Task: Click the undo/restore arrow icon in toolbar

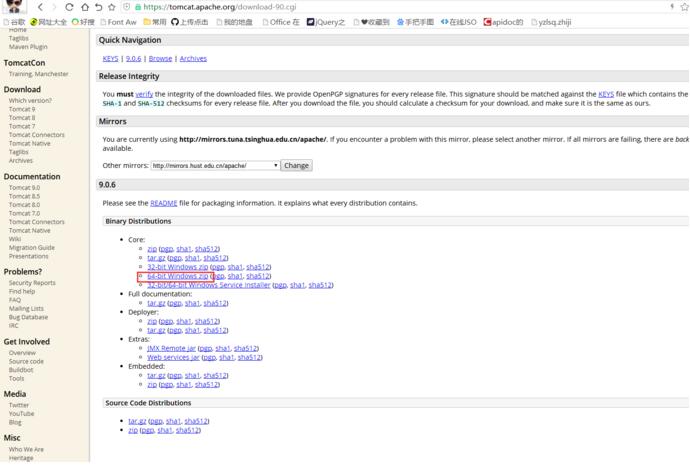Action: (x=99, y=7)
